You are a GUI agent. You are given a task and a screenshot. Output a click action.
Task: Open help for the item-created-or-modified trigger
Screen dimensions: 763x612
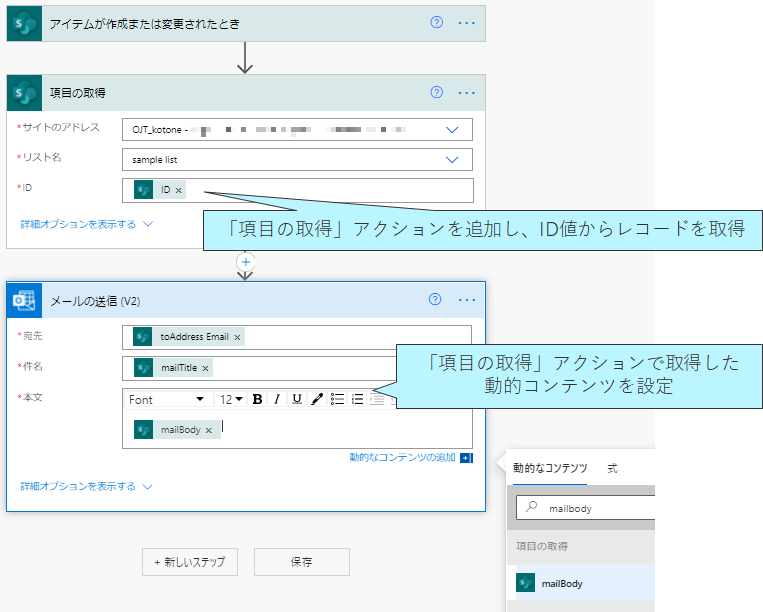tap(436, 22)
